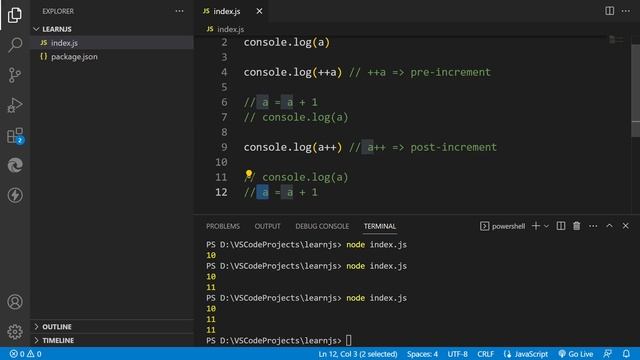Open Accounts menu icon
The width and height of the screenshot is (640, 360).
(15, 302)
